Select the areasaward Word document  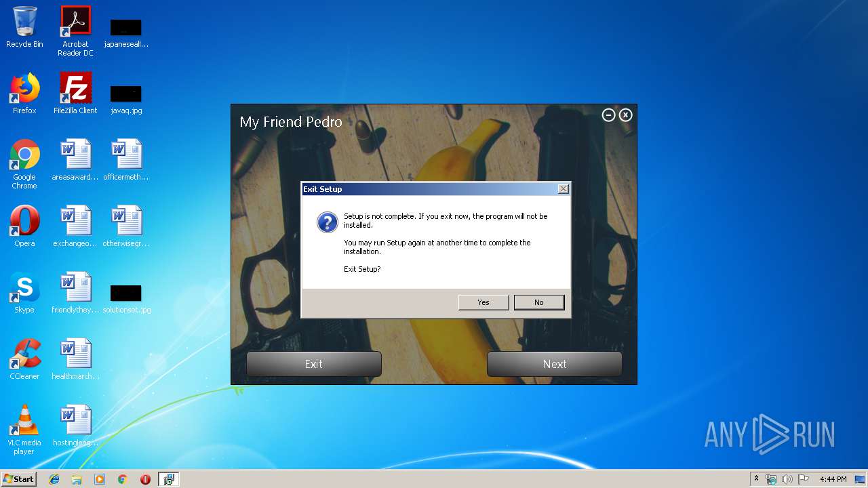click(75, 160)
